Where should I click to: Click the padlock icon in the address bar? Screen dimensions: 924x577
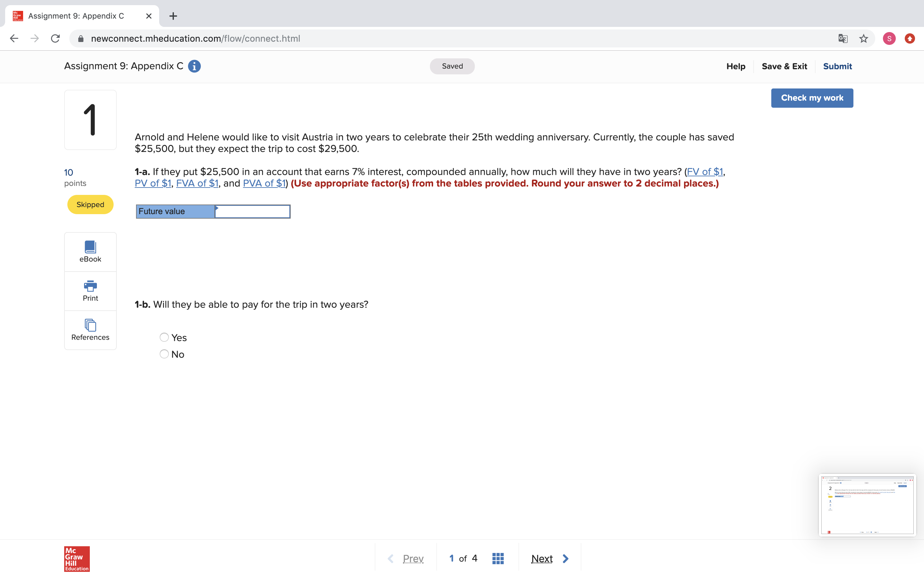point(81,38)
